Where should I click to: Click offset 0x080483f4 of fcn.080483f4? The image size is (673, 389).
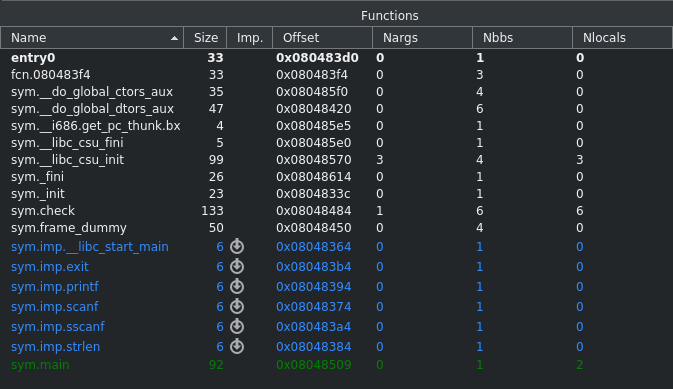(x=312, y=75)
